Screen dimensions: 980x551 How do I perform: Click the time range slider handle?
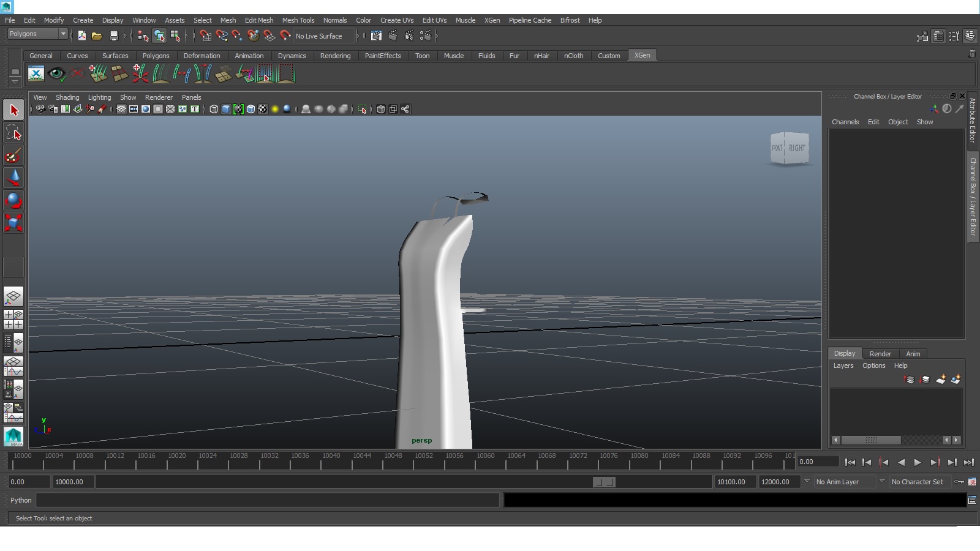point(604,482)
